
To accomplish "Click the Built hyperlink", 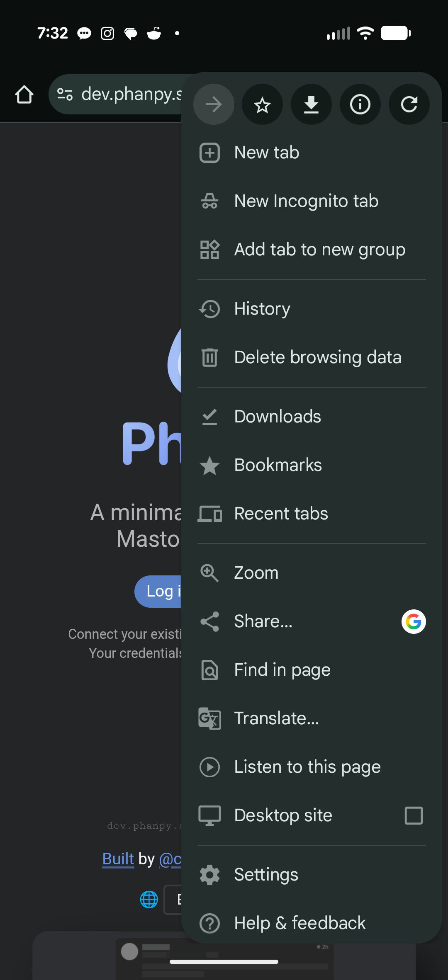I will point(118,859).
